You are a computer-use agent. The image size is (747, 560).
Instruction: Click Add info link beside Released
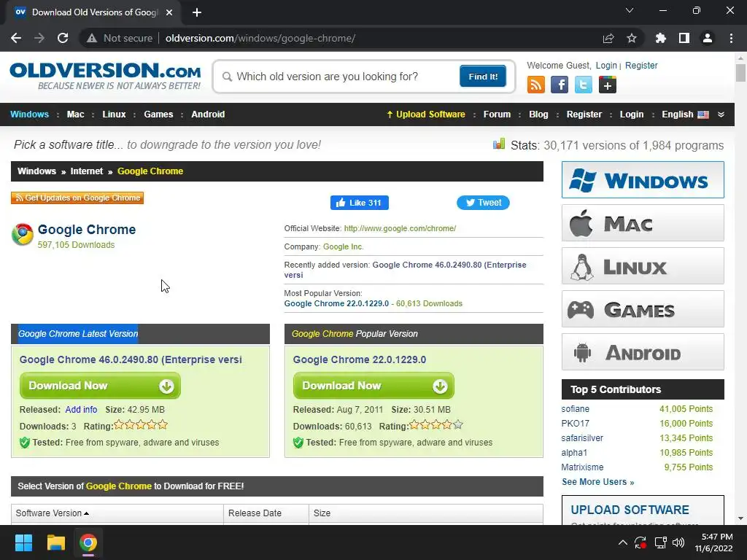click(81, 410)
